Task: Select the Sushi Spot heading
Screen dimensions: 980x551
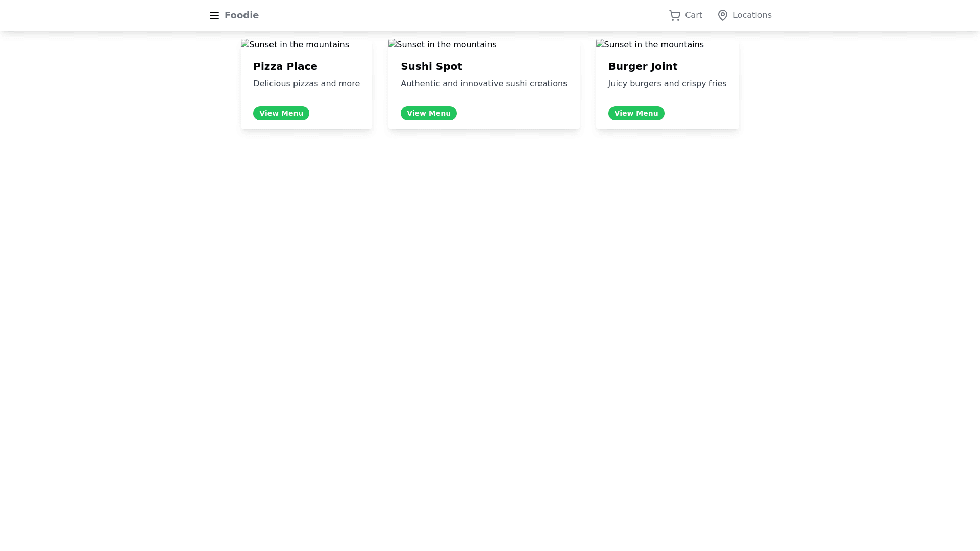Action: pyautogui.click(x=431, y=66)
